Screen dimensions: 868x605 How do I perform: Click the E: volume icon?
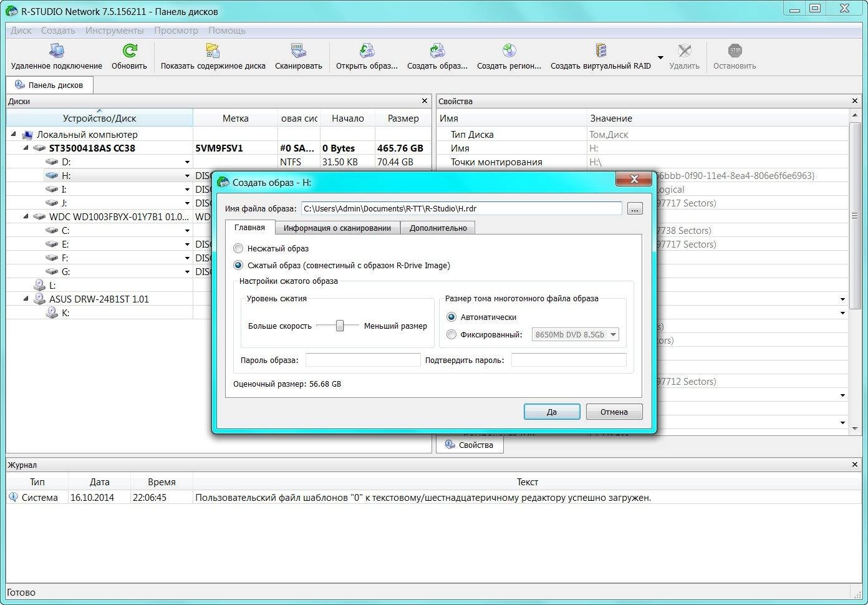click(x=52, y=244)
